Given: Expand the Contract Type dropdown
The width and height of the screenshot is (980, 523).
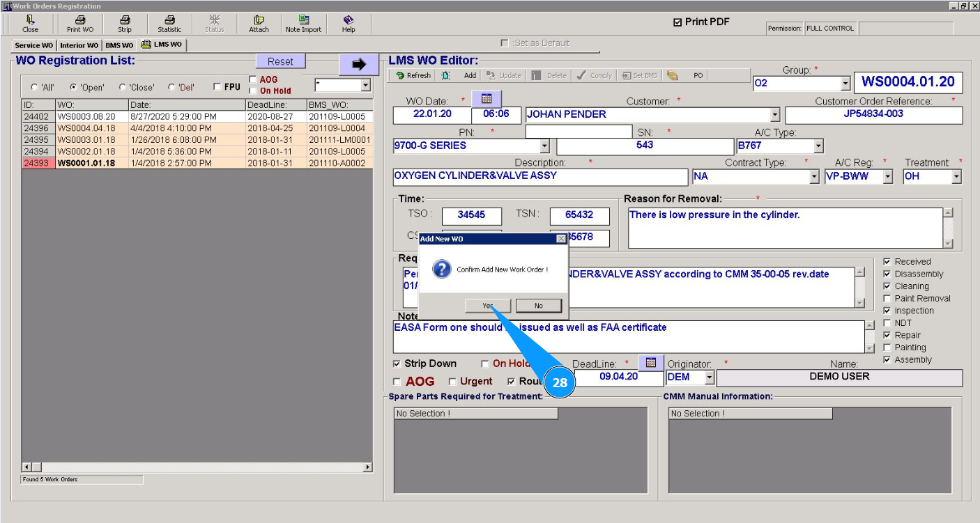Looking at the screenshot, I should point(814,177).
